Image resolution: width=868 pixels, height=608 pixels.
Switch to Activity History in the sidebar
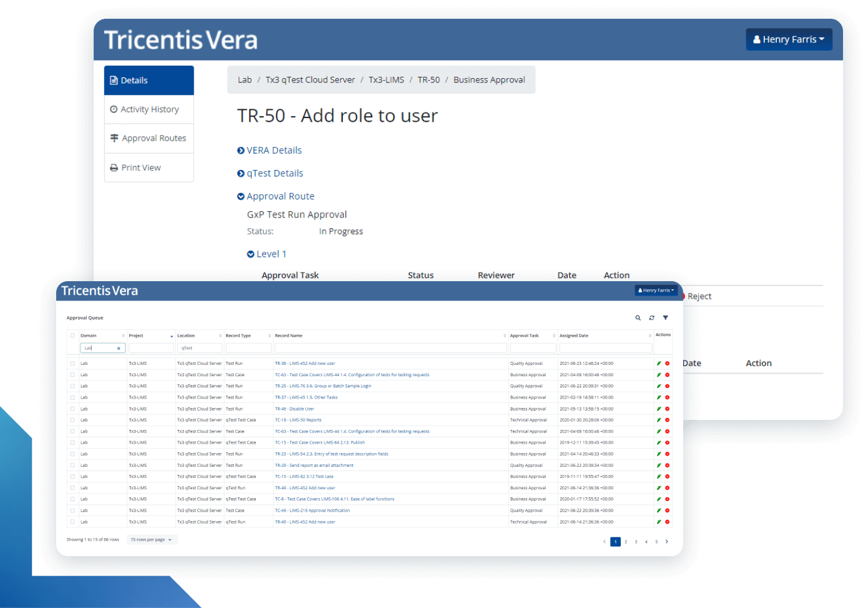point(149,109)
